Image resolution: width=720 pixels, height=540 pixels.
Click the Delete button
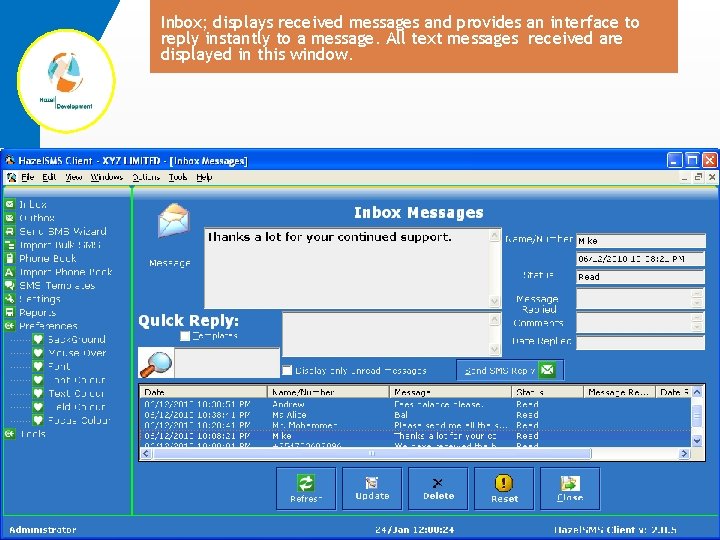coord(438,489)
